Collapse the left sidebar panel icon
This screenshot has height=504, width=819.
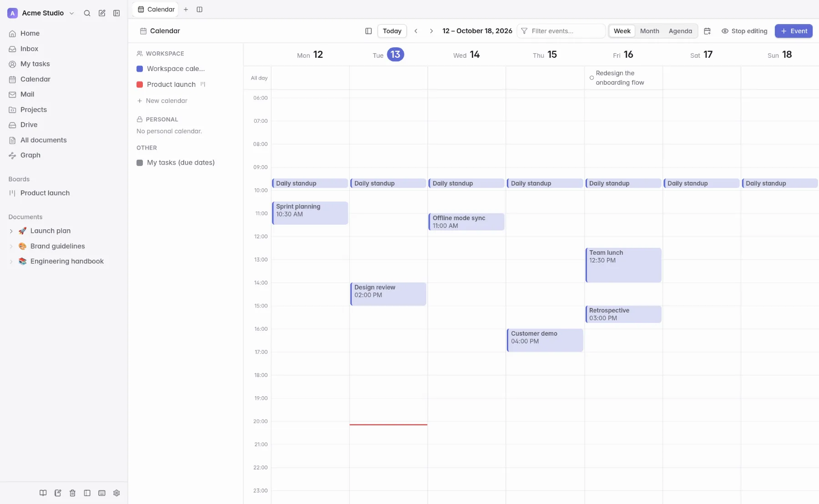point(116,13)
